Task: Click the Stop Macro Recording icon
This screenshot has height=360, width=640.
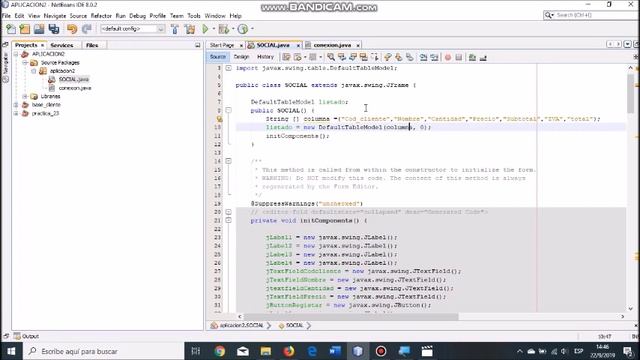Action: (459, 57)
